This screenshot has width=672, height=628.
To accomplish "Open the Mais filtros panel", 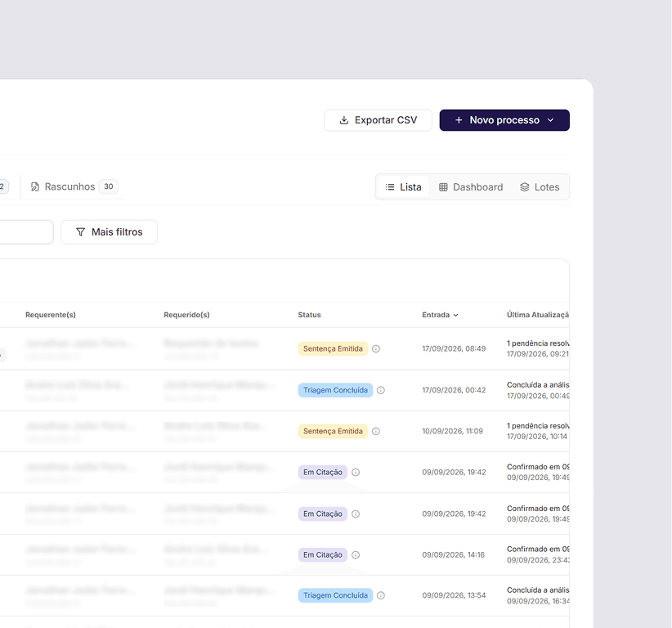I will pos(110,232).
